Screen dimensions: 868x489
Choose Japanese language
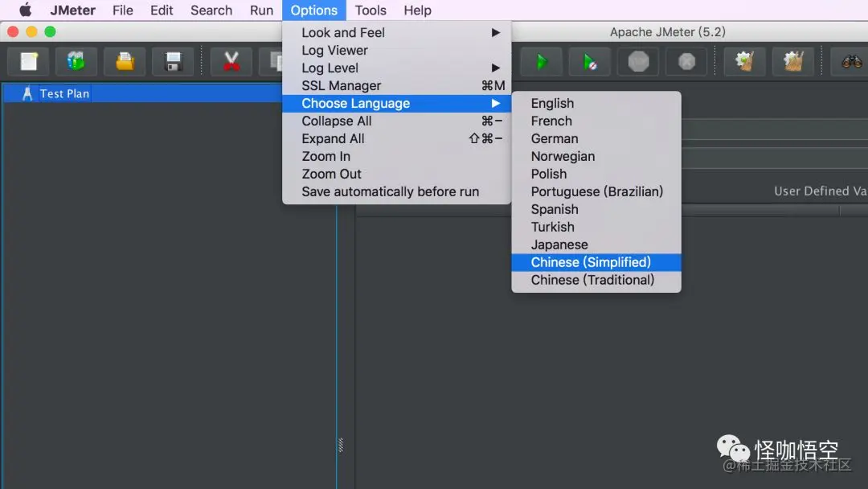coord(596,244)
